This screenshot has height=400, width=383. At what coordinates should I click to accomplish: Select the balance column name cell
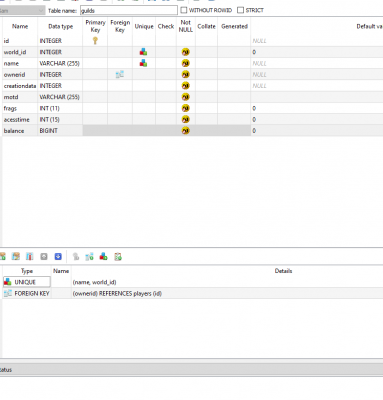[x=20, y=131]
